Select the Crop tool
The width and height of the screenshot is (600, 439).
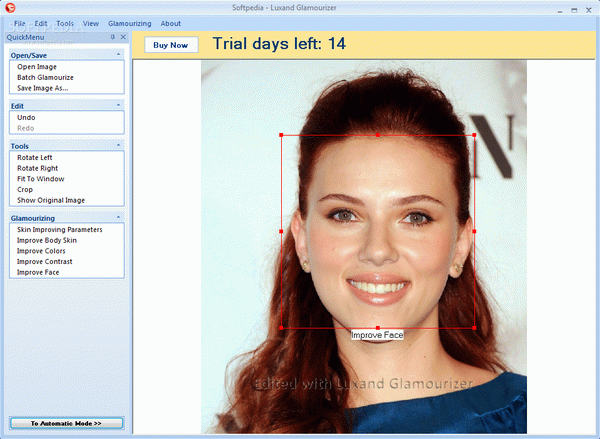25,190
